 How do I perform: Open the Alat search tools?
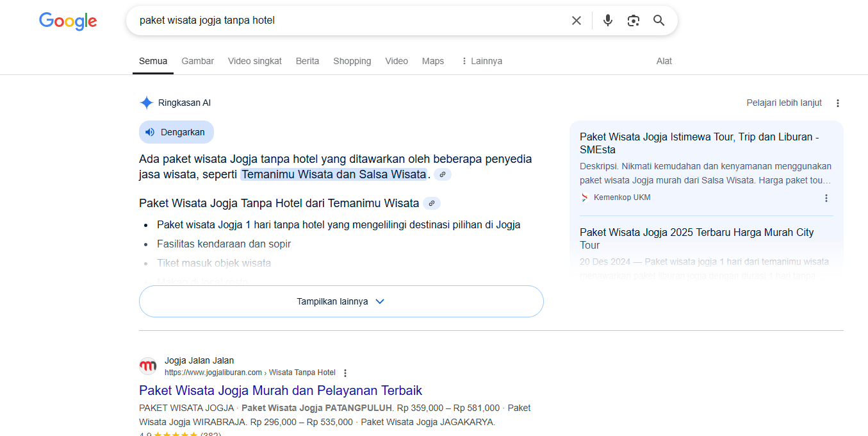[x=664, y=61]
